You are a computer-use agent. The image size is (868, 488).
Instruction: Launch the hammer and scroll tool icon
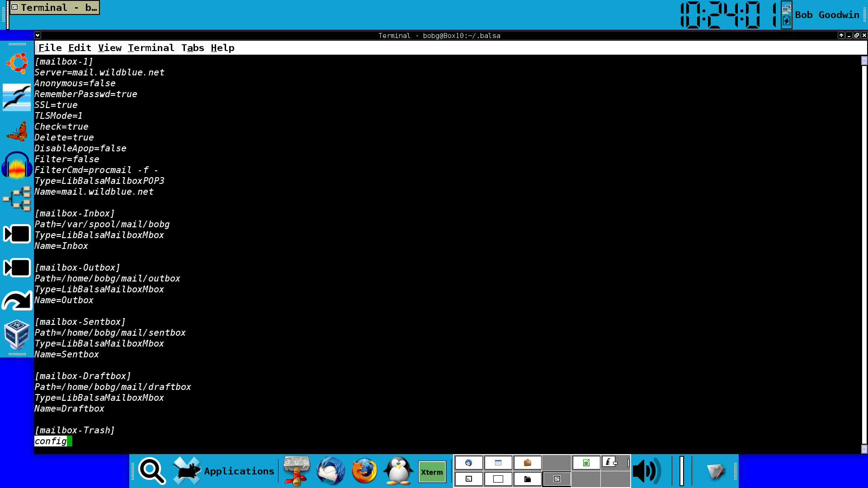(297, 471)
